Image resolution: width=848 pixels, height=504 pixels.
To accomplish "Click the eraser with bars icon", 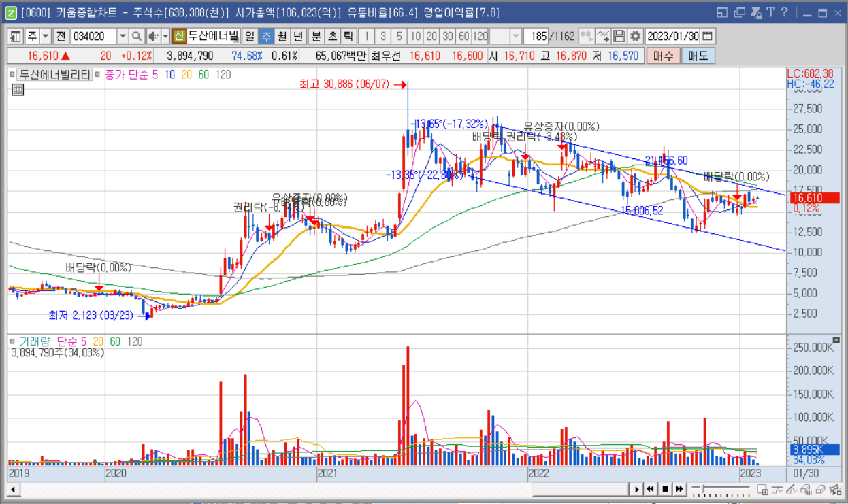I will [806, 489].
